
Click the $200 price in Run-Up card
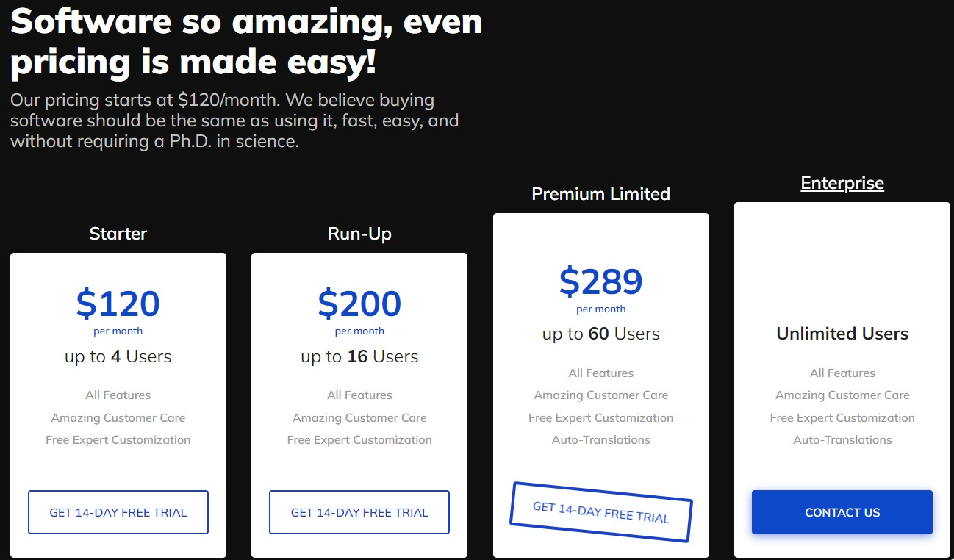coord(359,304)
